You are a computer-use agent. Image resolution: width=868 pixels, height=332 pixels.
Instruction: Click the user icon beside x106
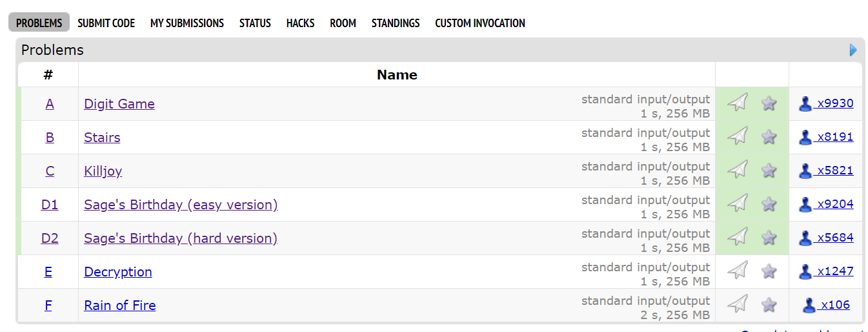click(x=809, y=305)
